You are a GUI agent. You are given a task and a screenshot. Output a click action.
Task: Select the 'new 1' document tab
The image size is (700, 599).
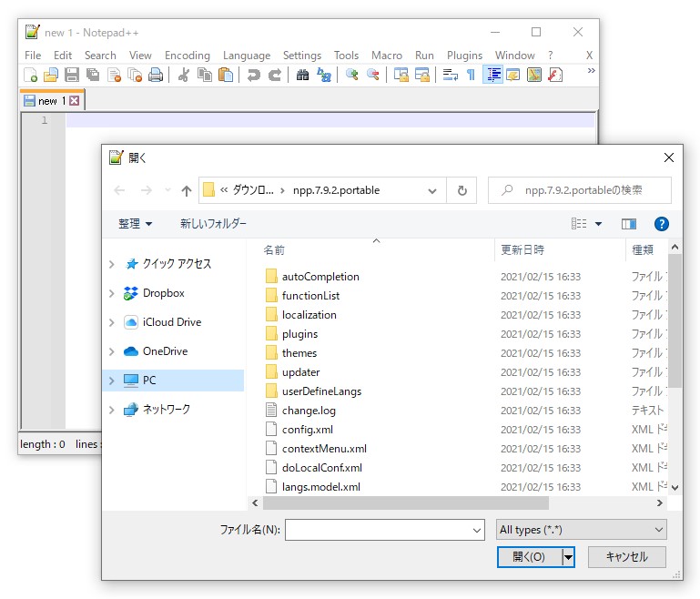point(51,100)
